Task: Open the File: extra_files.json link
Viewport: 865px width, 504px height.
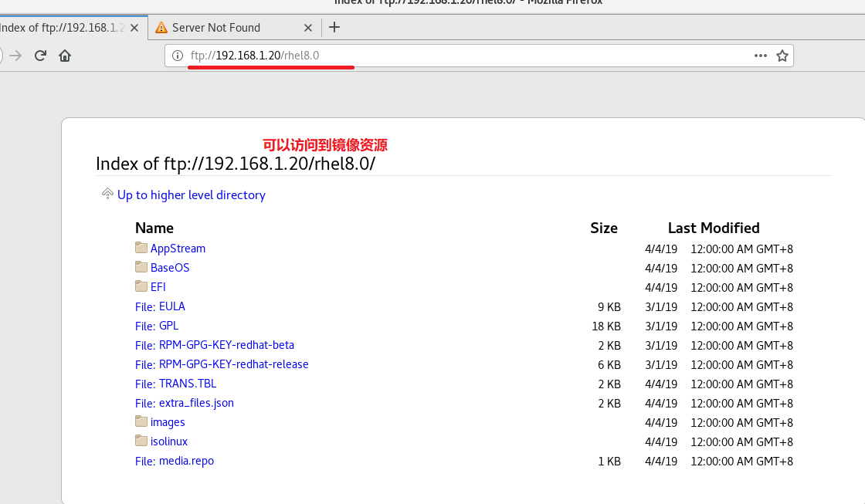Action: tap(185, 403)
